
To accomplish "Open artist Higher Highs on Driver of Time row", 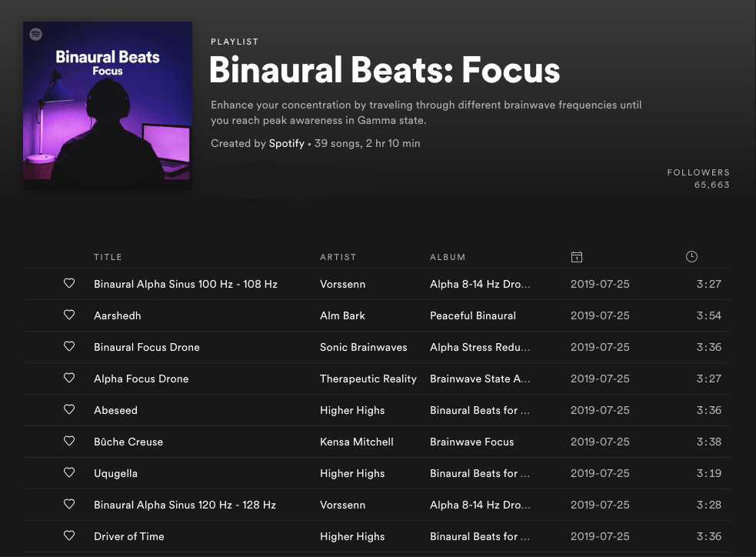I will tap(352, 536).
